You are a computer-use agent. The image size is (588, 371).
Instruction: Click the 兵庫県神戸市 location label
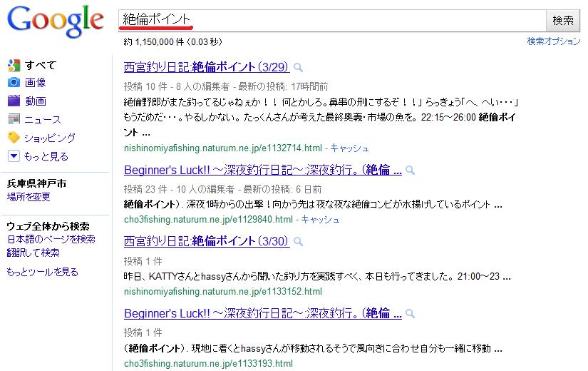pyautogui.click(x=37, y=183)
